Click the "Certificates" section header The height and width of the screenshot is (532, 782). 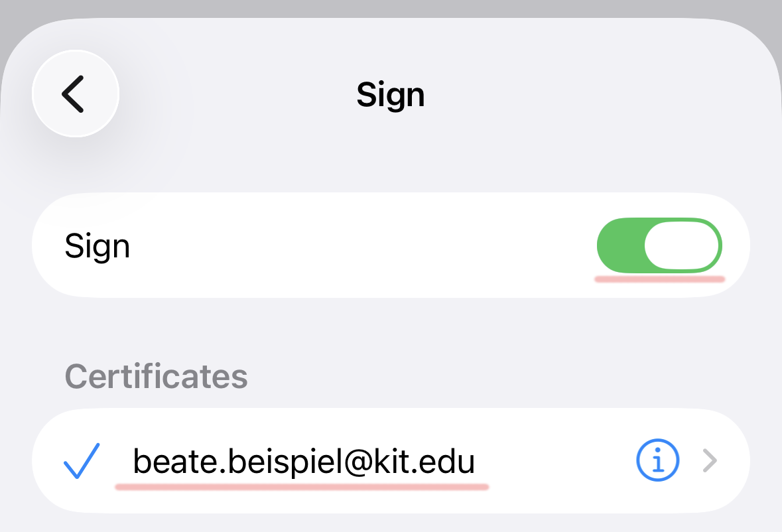tap(156, 376)
